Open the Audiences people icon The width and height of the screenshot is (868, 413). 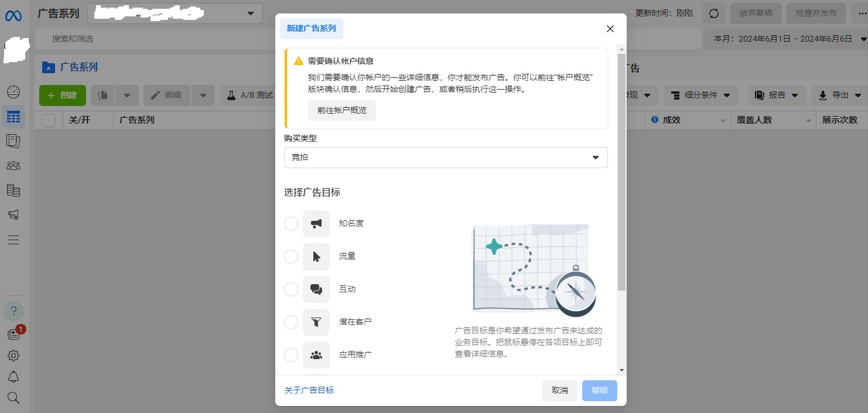coord(13,165)
